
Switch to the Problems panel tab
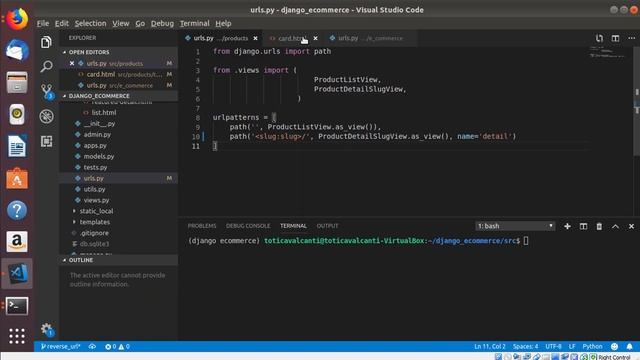(202, 226)
